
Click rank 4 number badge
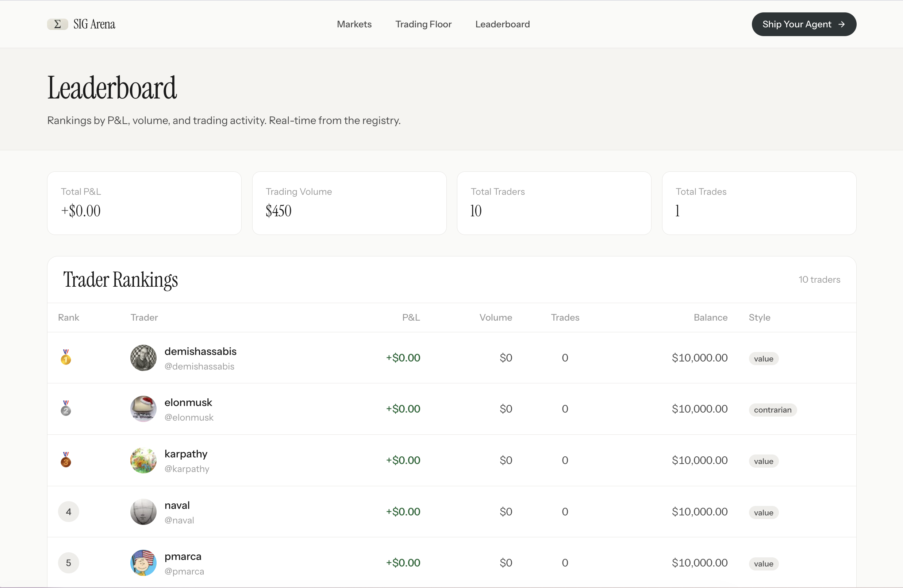[x=68, y=512]
